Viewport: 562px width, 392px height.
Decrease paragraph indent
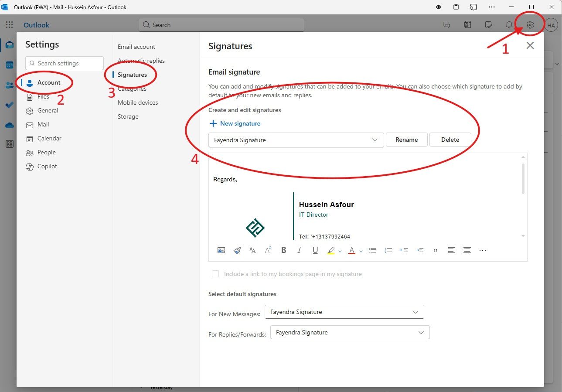[404, 250]
